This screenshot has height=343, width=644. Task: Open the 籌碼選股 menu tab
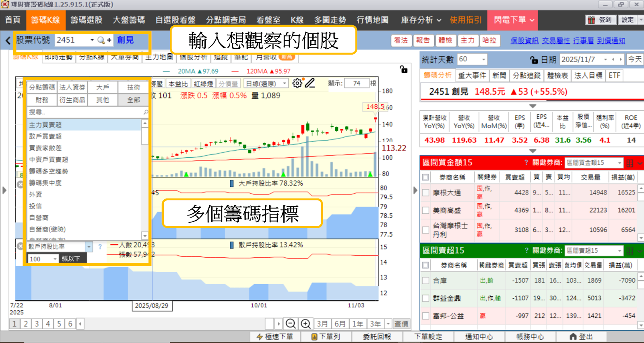[86, 20]
